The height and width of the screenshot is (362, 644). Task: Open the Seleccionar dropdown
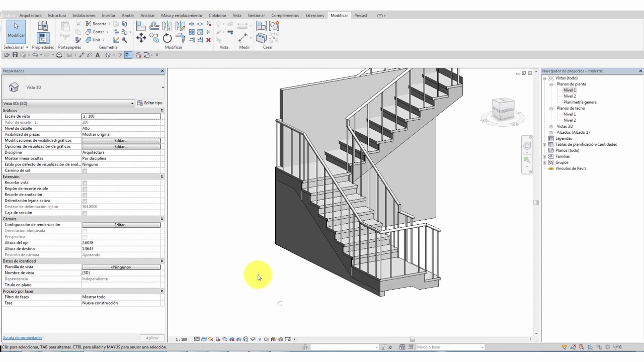point(16,47)
